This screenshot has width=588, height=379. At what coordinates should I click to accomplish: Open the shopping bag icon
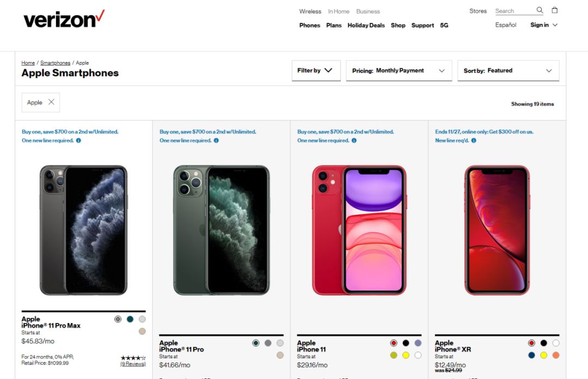(555, 10)
